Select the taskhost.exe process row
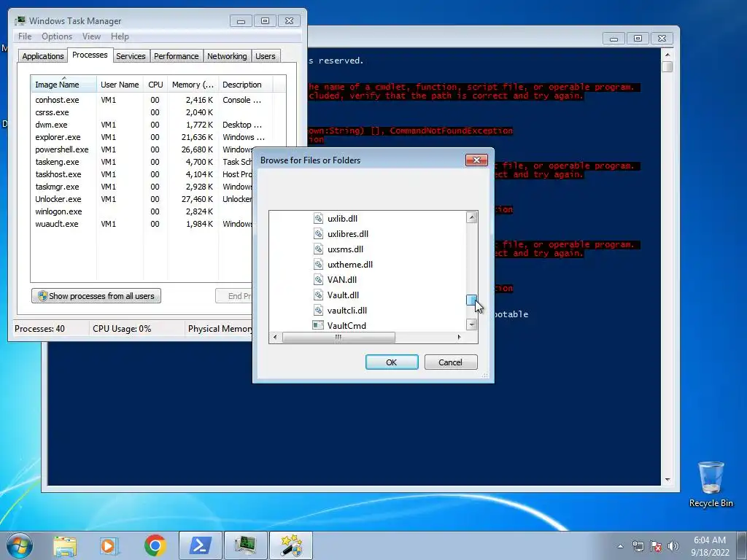The height and width of the screenshot is (560, 747). point(142,174)
